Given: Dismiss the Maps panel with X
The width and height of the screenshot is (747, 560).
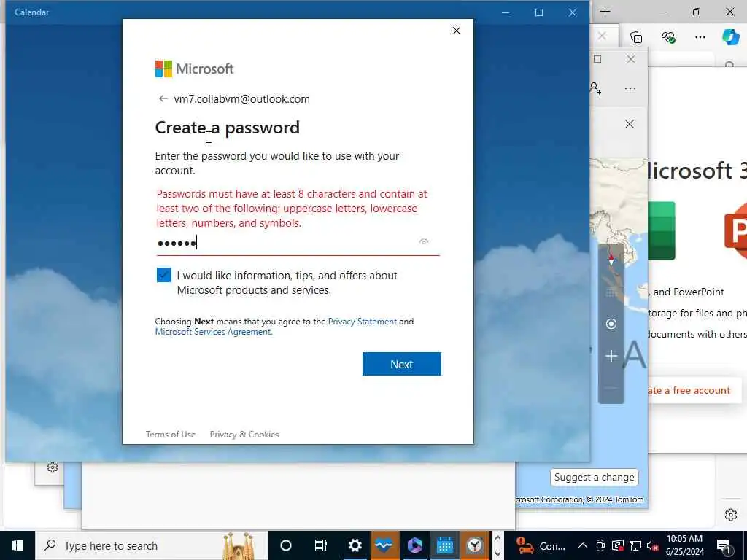Looking at the screenshot, I should 630,124.
